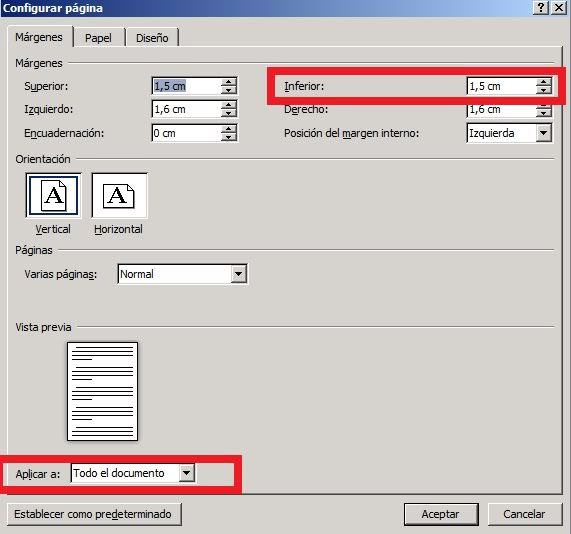Select the Horizontal orientation icon
The height and width of the screenshot is (534, 571).
point(119,196)
